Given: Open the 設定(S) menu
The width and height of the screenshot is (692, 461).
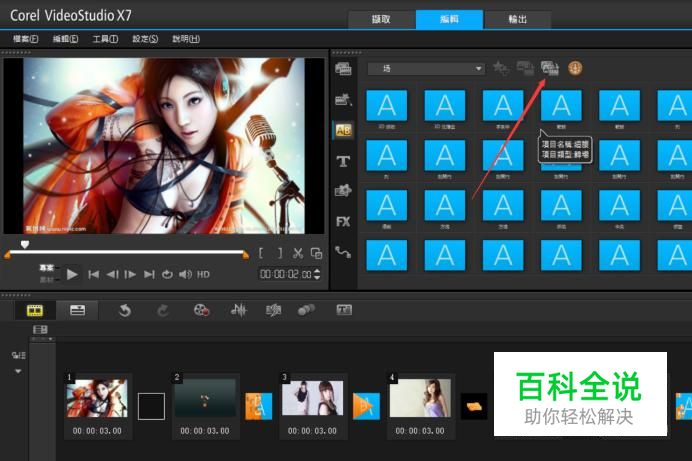Looking at the screenshot, I should (x=145, y=39).
